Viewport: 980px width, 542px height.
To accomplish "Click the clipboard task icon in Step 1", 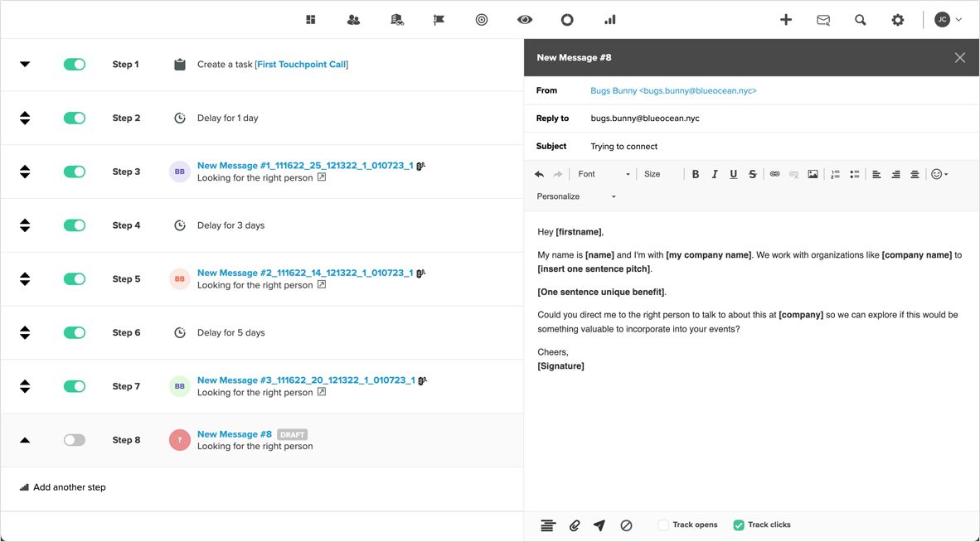I will 180,65.
